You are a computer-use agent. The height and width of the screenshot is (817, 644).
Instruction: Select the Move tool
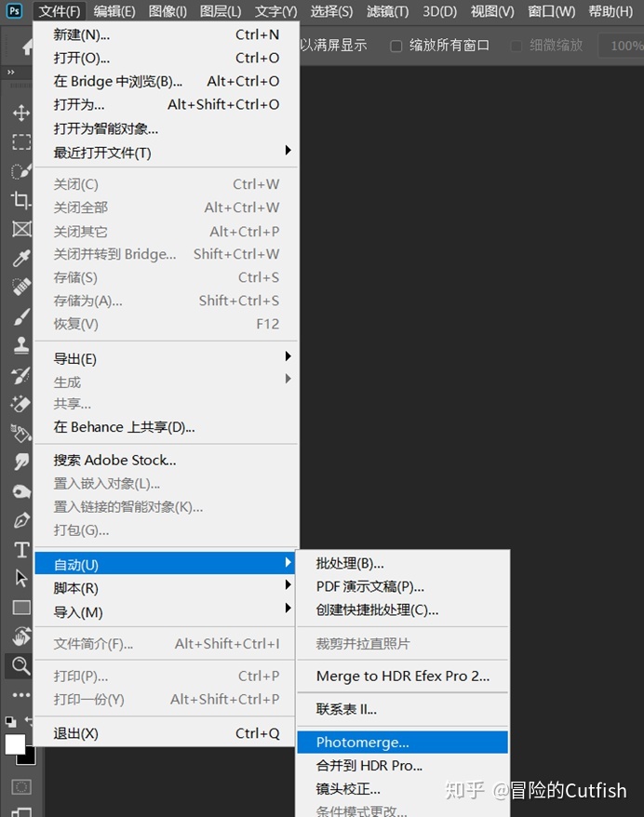point(20,113)
